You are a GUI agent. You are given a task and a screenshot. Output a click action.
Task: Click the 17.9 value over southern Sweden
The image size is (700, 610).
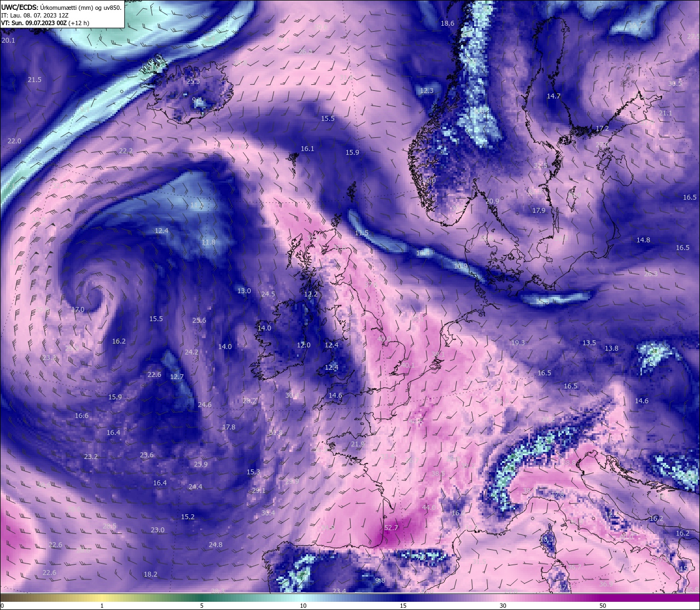539,211
